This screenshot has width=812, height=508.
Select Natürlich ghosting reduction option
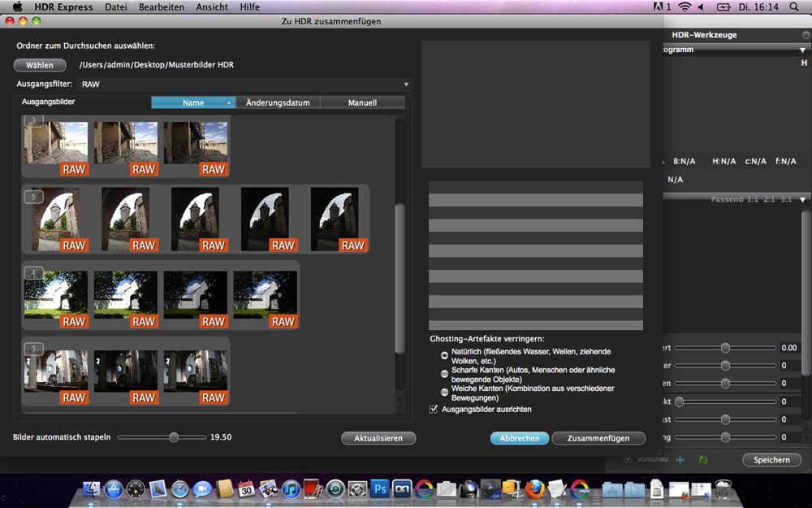click(444, 356)
